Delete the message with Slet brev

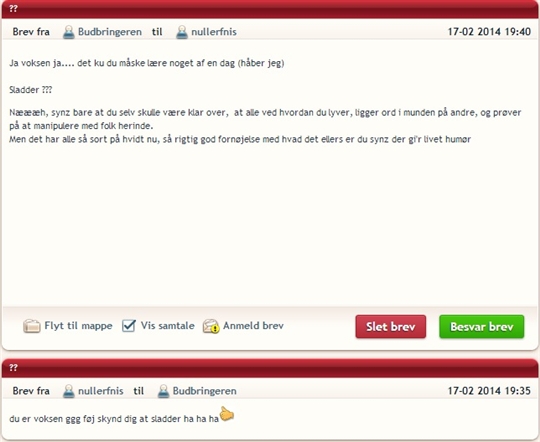click(391, 326)
